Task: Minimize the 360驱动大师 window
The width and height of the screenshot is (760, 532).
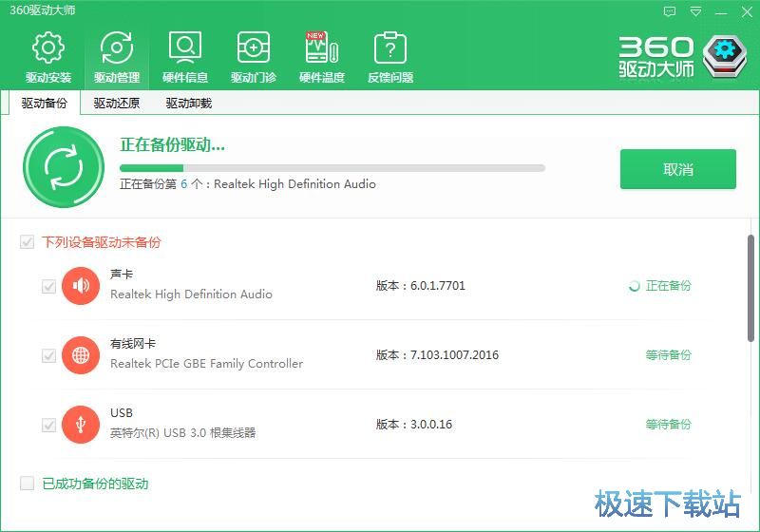Action: [x=721, y=11]
